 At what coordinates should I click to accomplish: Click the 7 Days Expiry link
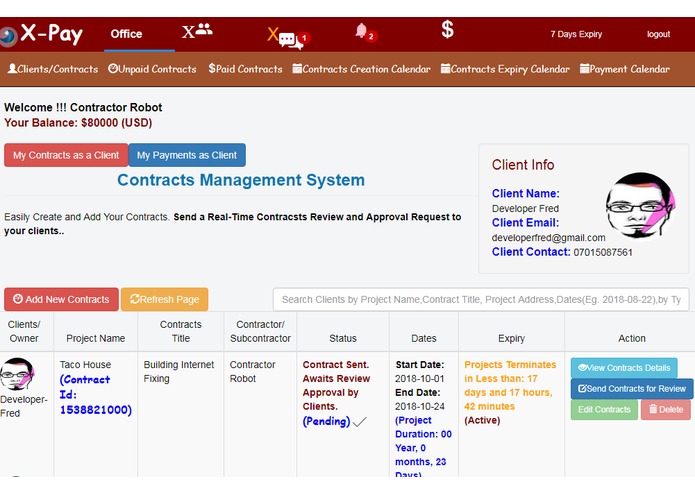click(x=576, y=34)
